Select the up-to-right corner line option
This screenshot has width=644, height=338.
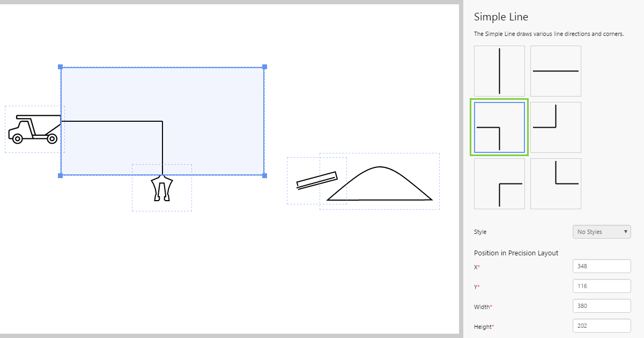click(x=556, y=184)
